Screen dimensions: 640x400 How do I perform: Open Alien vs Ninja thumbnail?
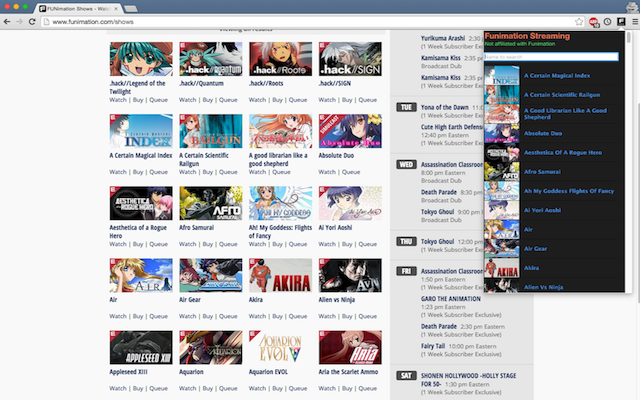tap(350, 276)
